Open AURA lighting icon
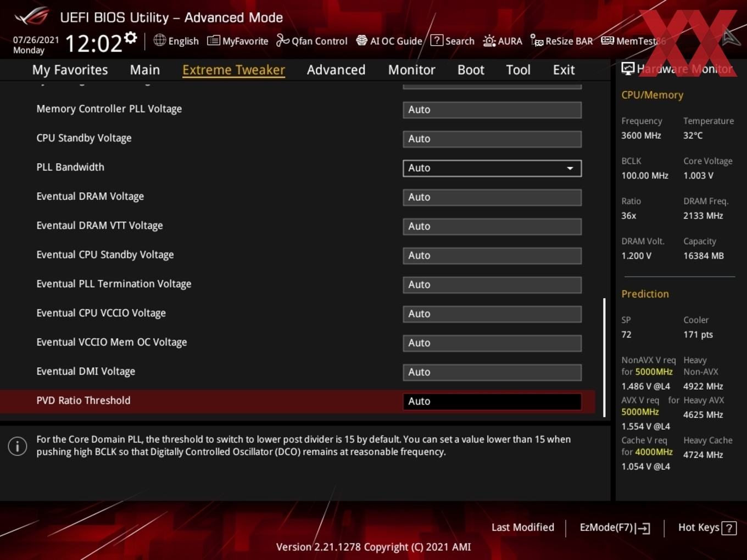The image size is (747, 560). click(x=489, y=41)
